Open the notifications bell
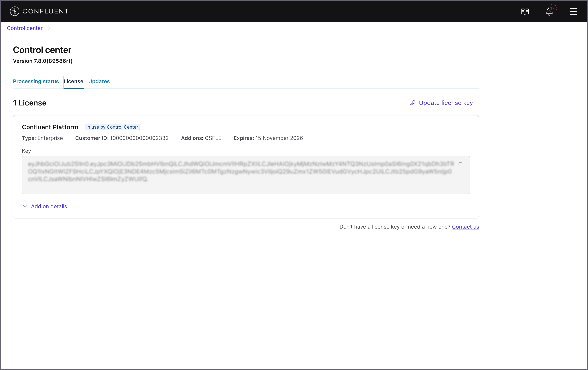This screenshot has height=370, width=588. pyautogui.click(x=549, y=12)
